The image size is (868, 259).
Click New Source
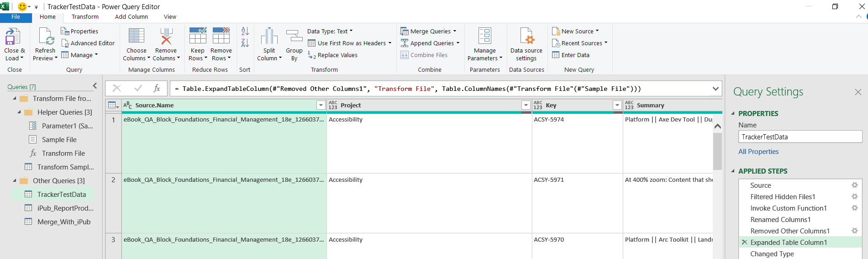[576, 31]
